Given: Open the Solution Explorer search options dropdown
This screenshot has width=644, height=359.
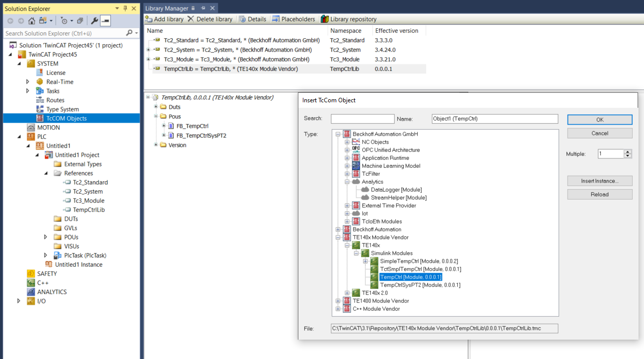Looking at the screenshot, I should coord(136,33).
